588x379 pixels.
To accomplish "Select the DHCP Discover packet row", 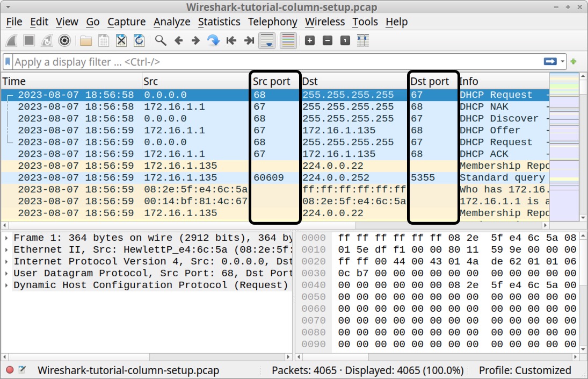I will [x=275, y=119].
